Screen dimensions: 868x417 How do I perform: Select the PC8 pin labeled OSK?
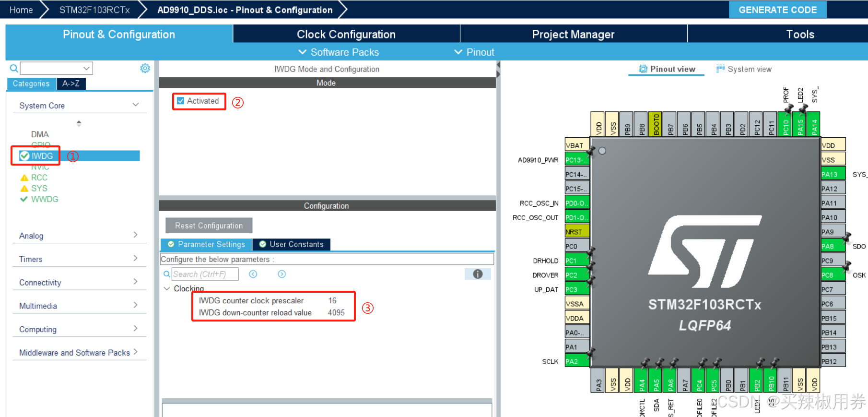833,275
